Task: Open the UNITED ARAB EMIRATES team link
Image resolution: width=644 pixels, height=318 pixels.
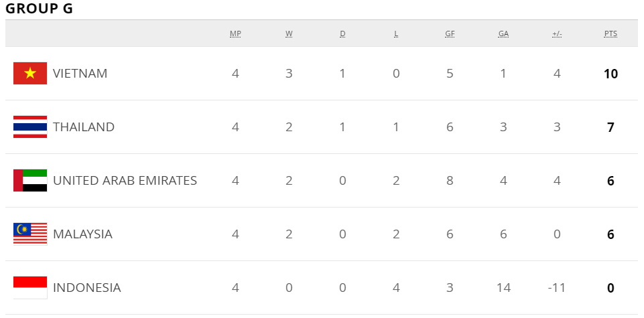Action: (125, 181)
